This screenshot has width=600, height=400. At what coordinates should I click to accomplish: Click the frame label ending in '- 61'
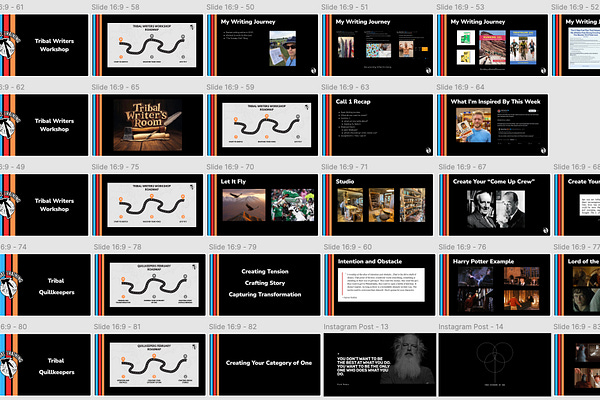click(x=12, y=7)
